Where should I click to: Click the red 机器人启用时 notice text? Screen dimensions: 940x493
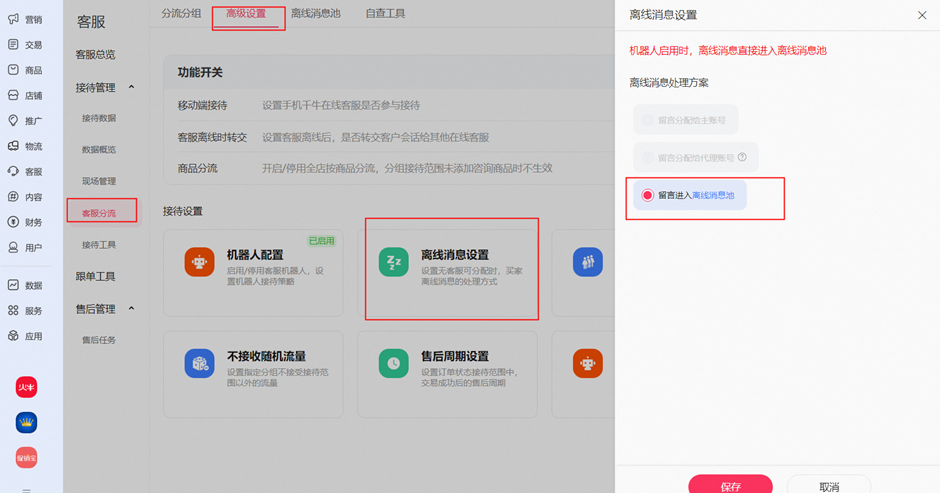pos(728,51)
